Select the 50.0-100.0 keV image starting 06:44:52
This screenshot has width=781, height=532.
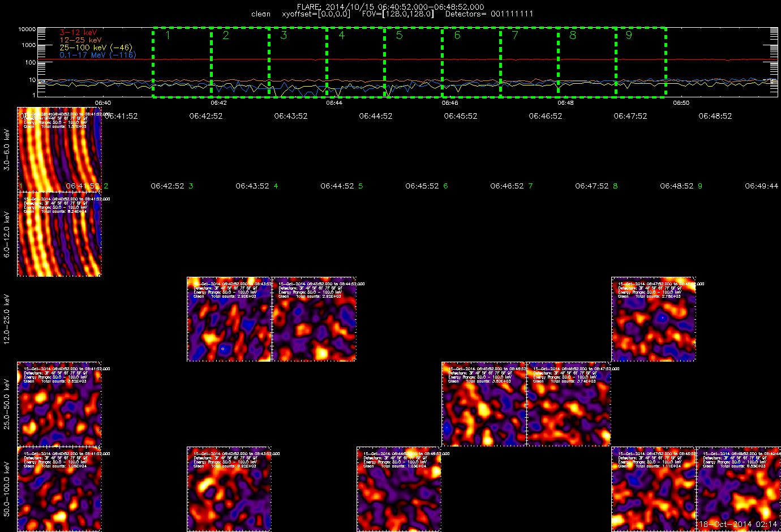pyautogui.click(x=399, y=489)
